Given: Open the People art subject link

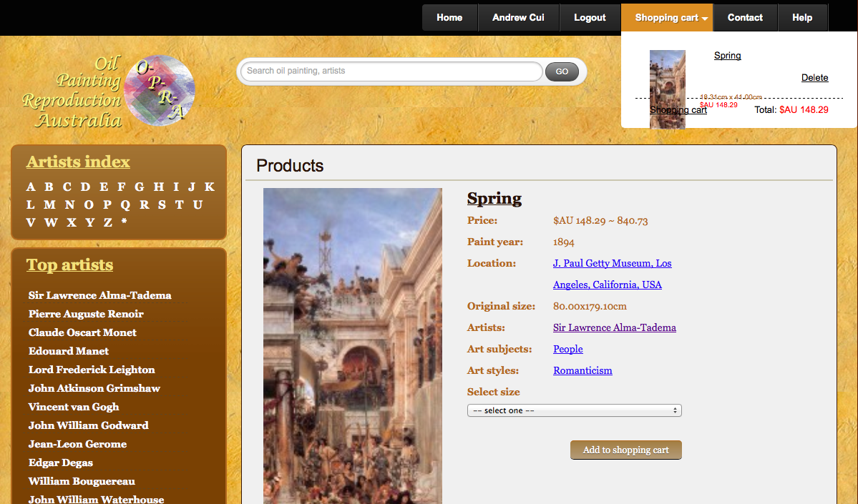Looking at the screenshot, I should 567,349.
